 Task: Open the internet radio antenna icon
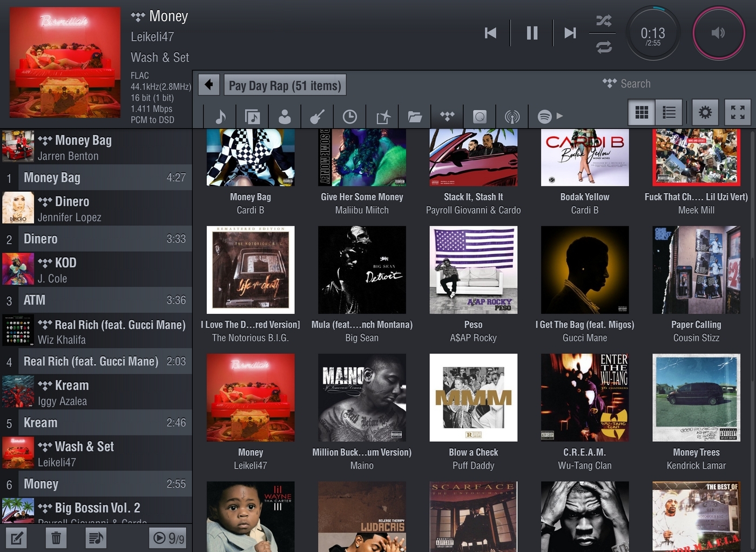pos(512,116)
